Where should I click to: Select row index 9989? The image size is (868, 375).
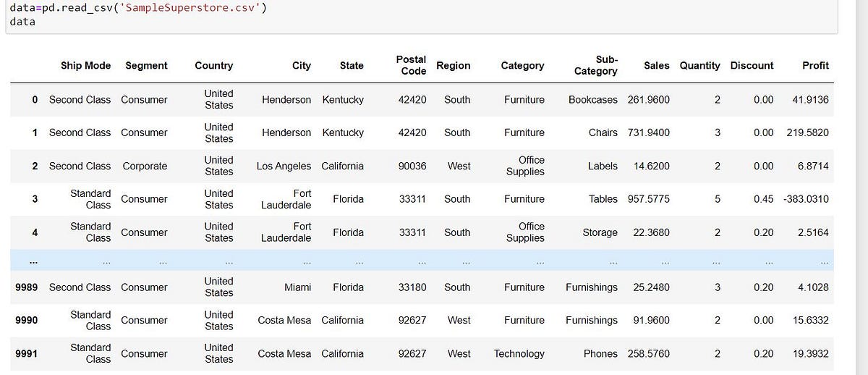26,287
